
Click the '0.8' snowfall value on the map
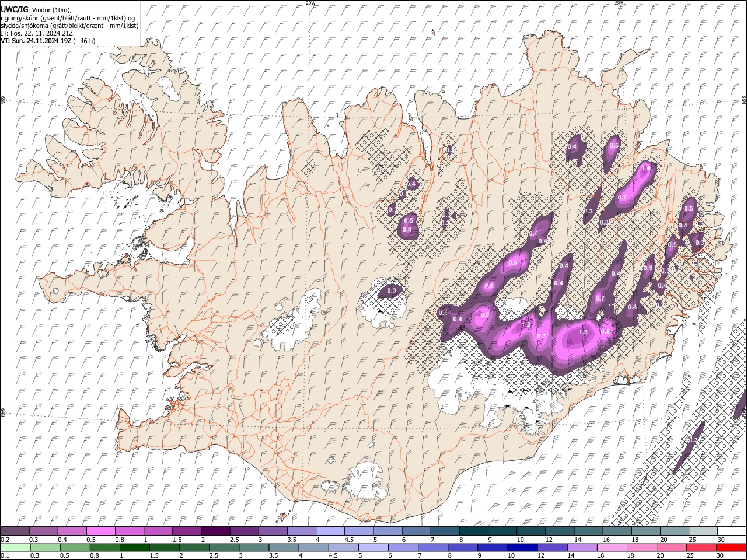pyautogui.click(x=605, y=332)
